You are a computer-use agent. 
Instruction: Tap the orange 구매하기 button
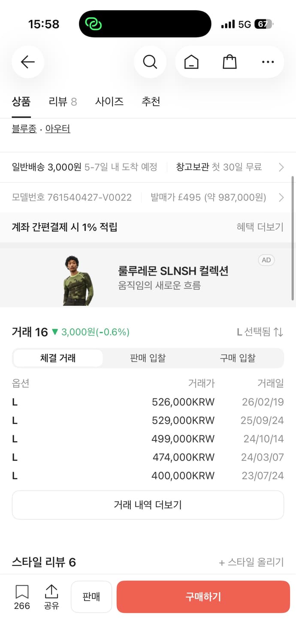tap(202, 596)
